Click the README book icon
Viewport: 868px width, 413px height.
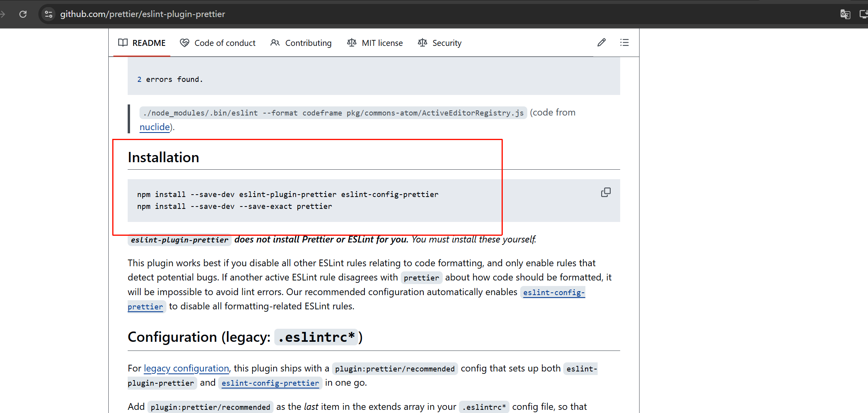point(123,43)
